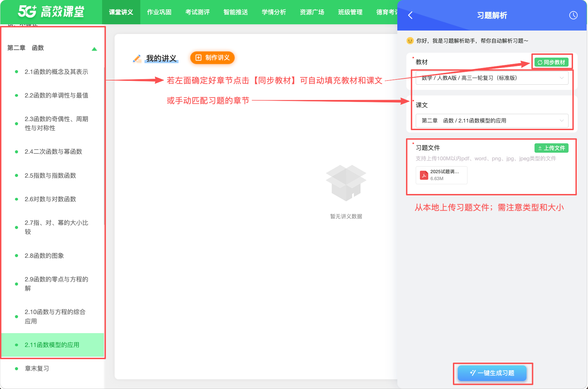Go to 考试测评 tab

tap(197, 12)
